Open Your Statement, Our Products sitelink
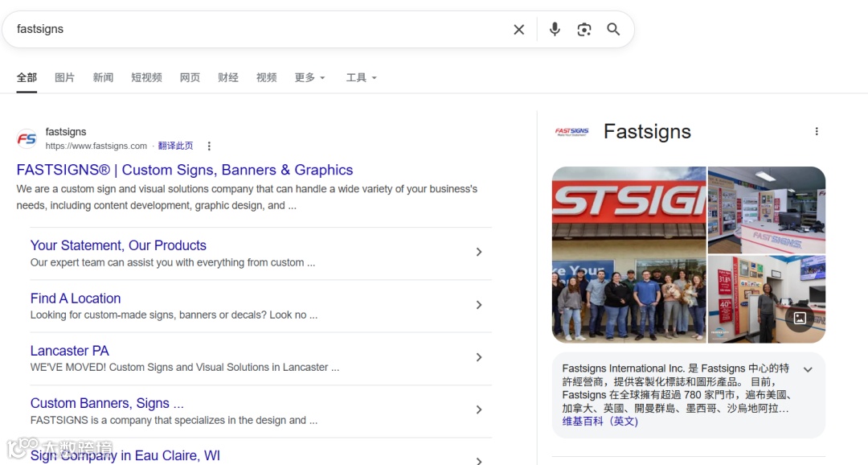Viewport: 868px width, 465px height. coord(118,245)
